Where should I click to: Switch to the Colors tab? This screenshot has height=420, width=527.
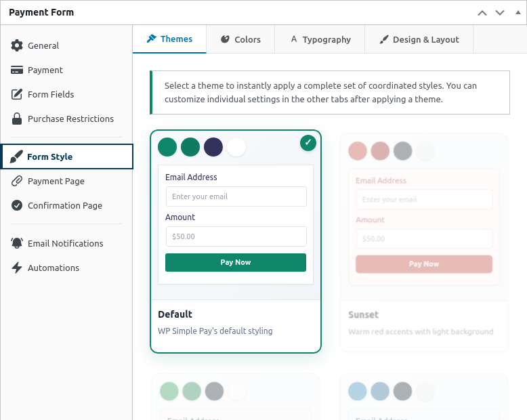tap(240, 39)
